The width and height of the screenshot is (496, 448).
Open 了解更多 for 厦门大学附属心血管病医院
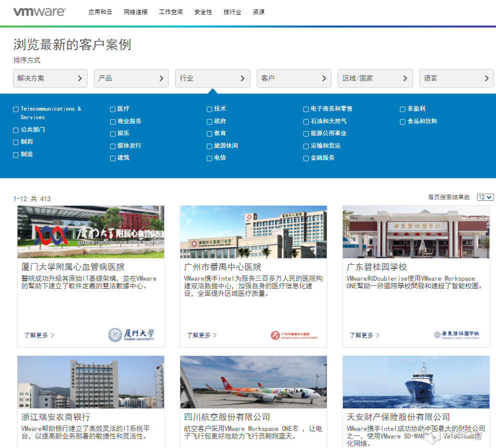(x=39, y=335)
